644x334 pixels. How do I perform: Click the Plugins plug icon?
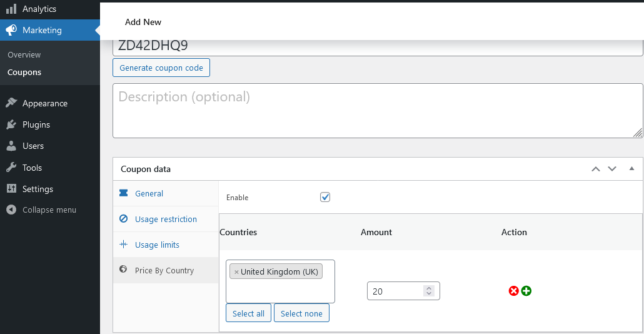tap(11, 124)
